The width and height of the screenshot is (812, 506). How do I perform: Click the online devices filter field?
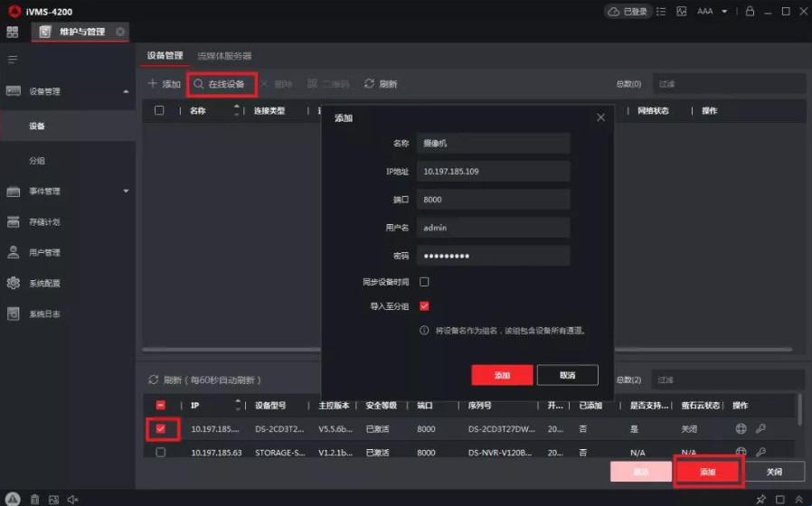point(728,379)
